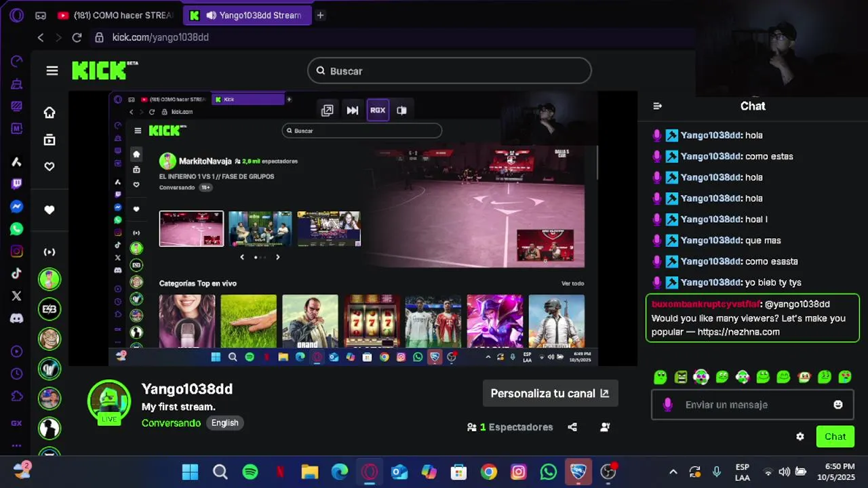This screenshot has width=868, height=488.
Task: Open Messenger in the Opera sidebar
Action: click(17, 207)
